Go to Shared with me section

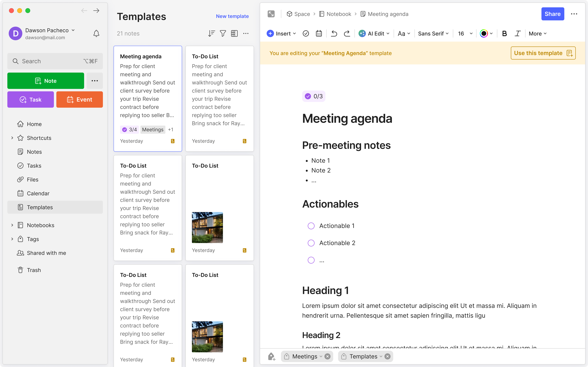tap(46, 253)
